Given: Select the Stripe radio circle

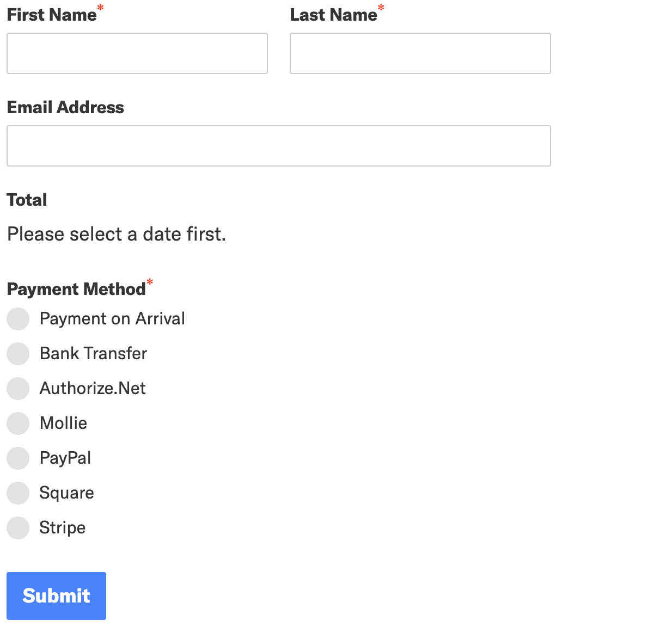Looking at the screenshot, I should click(18, 528).
